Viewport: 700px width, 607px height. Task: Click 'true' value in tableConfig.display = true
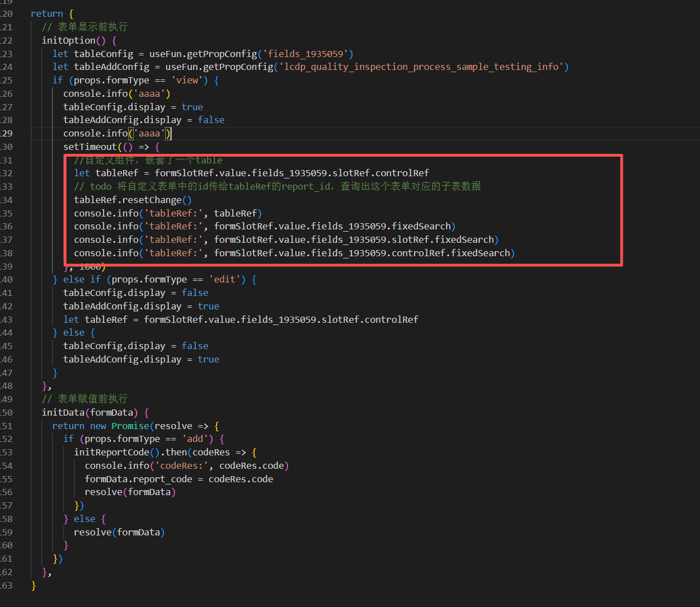(x=192, y=107)
